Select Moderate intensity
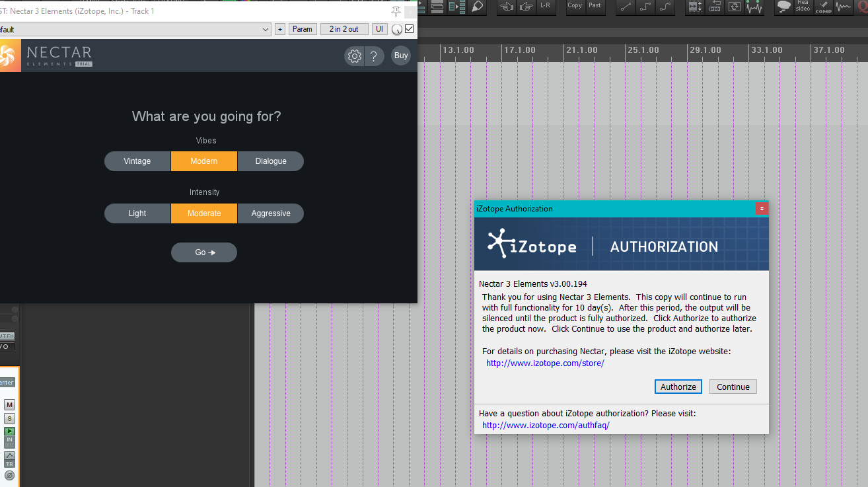The height and width of the screenshot is (487, 868). (x=204, y=213)
